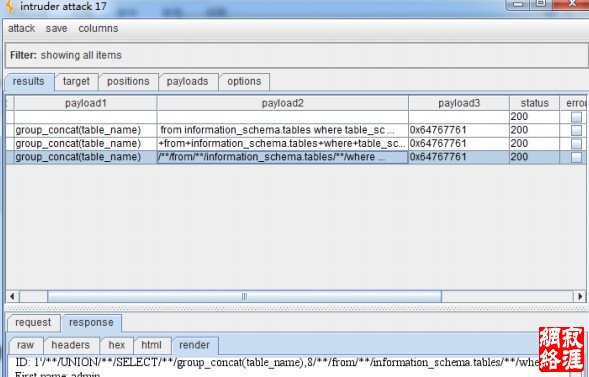Sort by payload2 column header

point(282,103)
